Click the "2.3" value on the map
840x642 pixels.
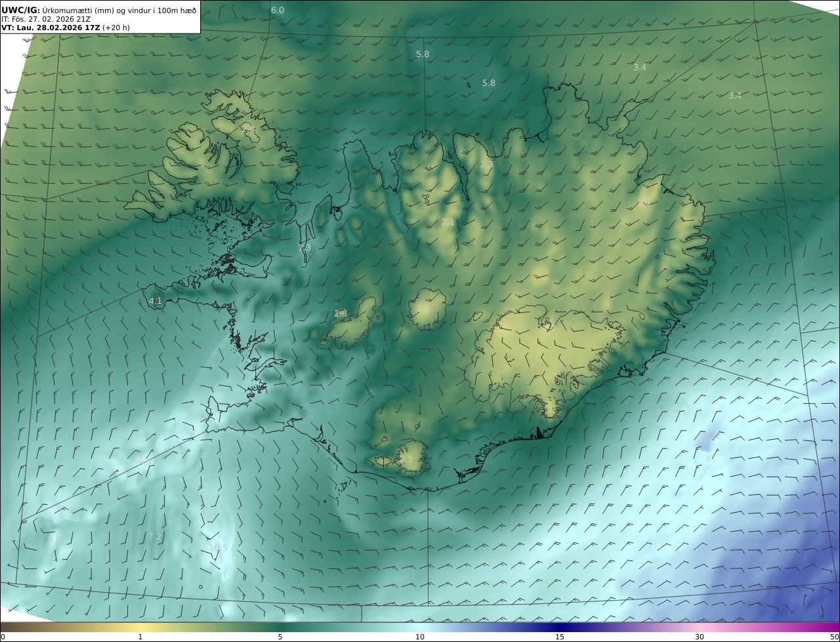(486, 164)
